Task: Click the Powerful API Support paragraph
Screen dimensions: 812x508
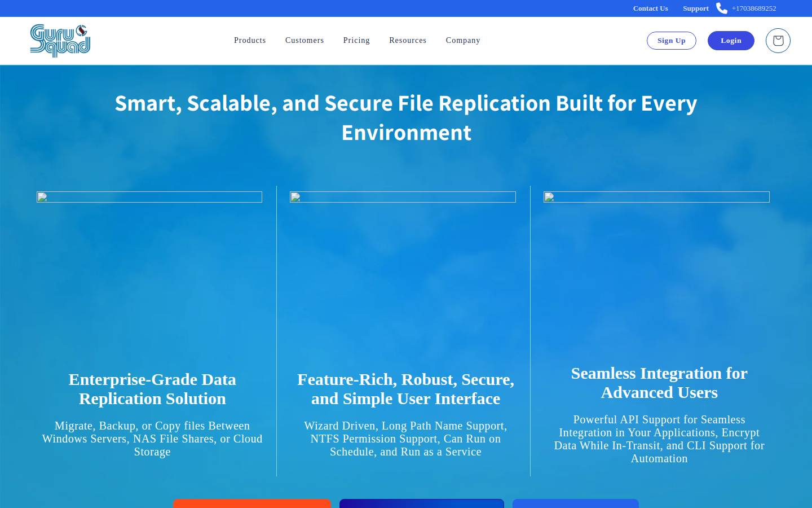Action: 659,439
